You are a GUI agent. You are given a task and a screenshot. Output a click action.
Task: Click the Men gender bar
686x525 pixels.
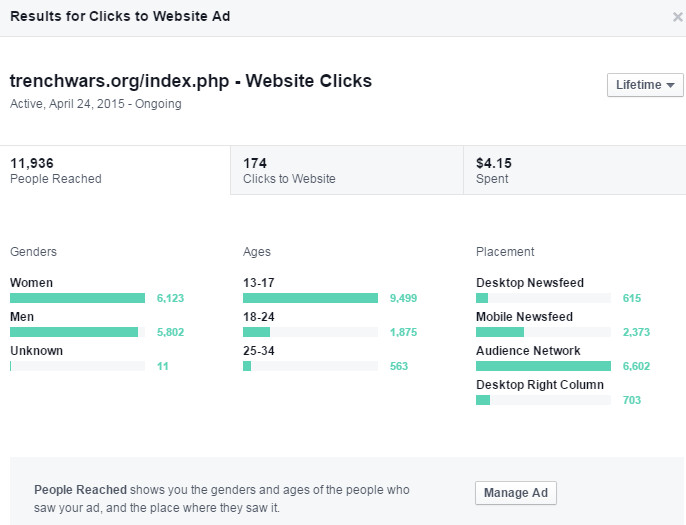tap(74, 332)
